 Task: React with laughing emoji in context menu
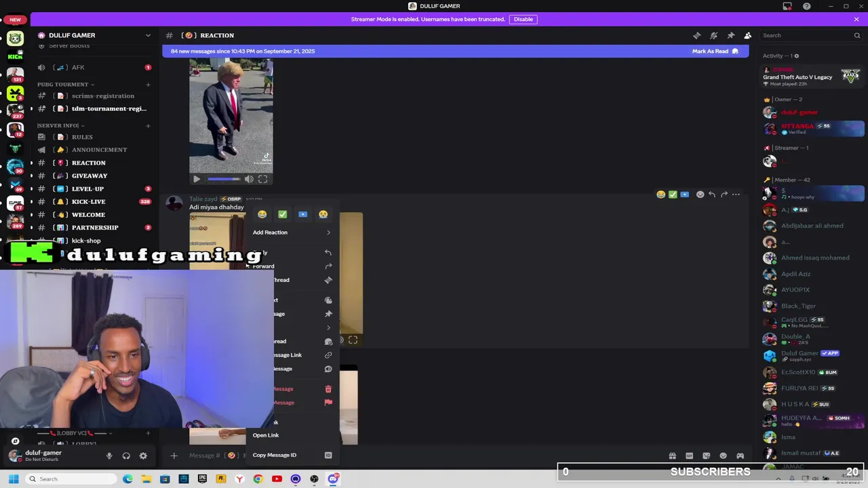[262, 214]
